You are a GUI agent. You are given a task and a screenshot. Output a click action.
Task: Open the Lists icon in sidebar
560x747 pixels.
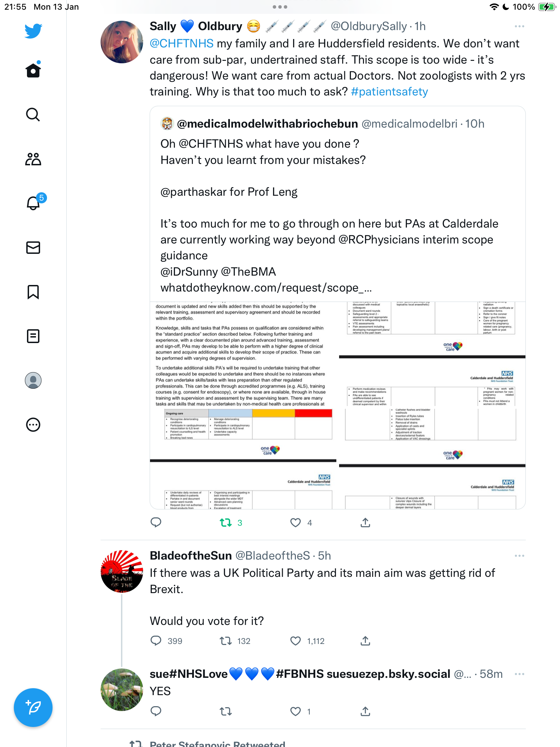[x=33, y=336]
